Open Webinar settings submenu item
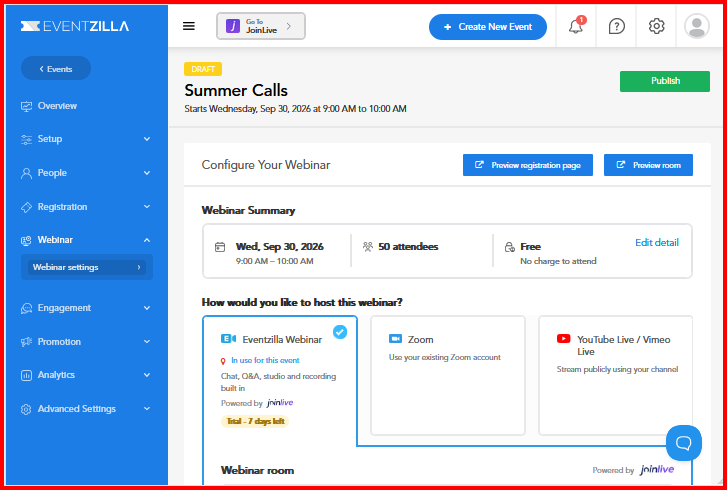This screenshot has height=490, width=727. tap(87, 267)
